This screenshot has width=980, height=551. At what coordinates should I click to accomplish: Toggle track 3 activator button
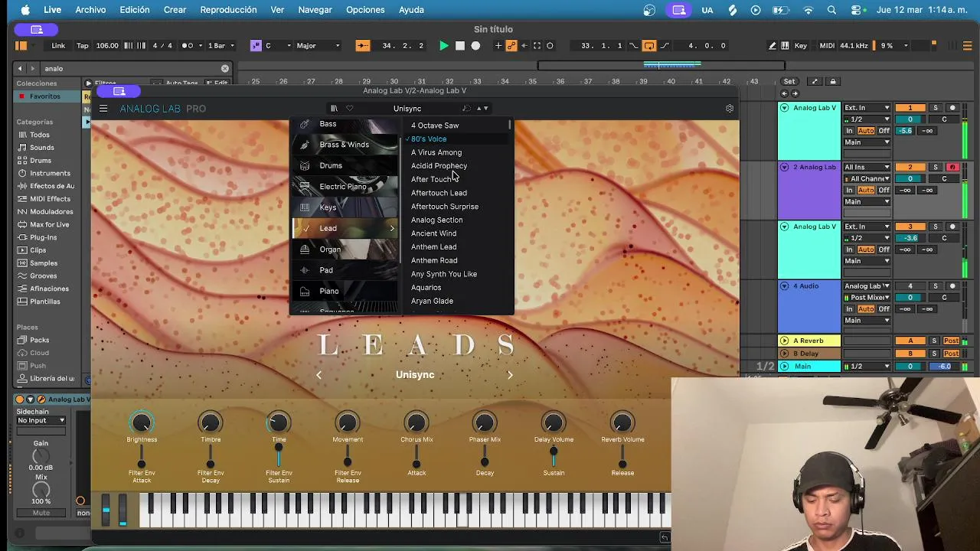point(910,227)
